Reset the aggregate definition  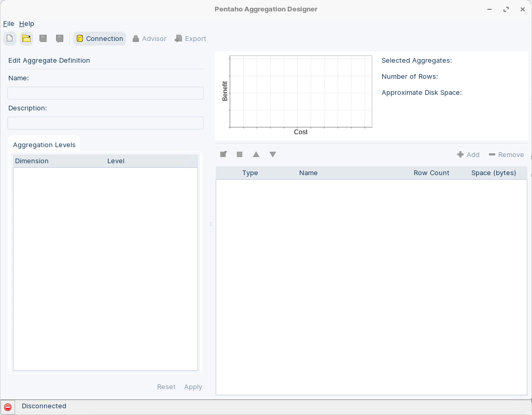[166, 387]
